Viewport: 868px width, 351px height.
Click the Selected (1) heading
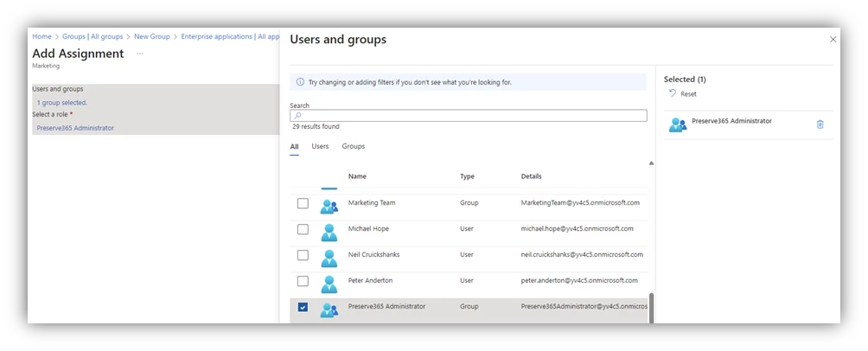[x=685, y=80]
